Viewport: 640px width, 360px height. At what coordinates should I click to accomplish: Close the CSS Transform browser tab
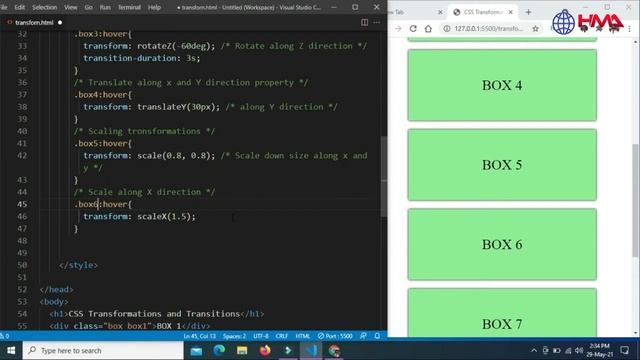coord(511,12)
